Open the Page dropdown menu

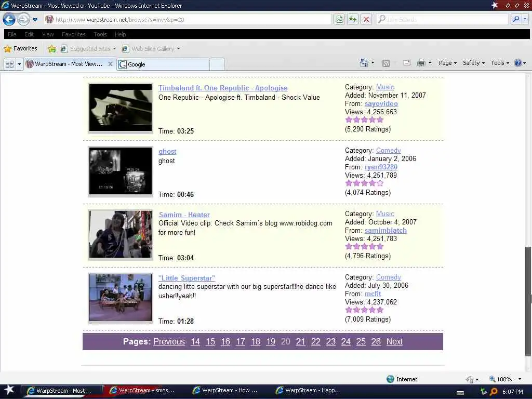[x=447, y=63]
